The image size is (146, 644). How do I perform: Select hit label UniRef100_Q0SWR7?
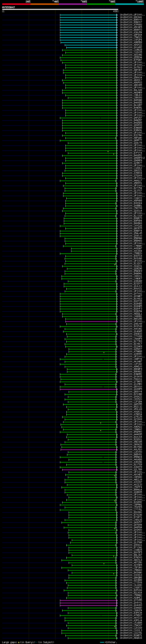[131, 296]
